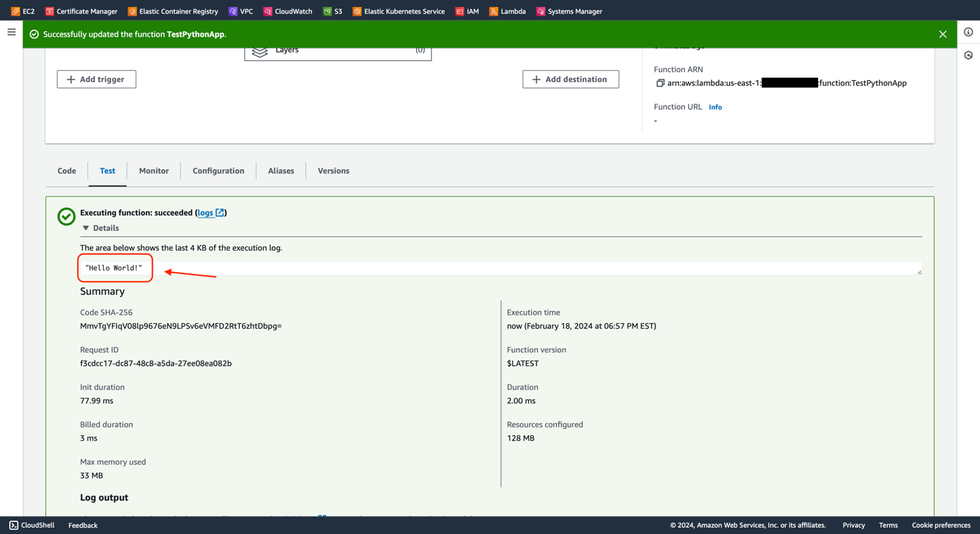Screen dimensions: 980x534
Task: Click the CloudShell terminal icon
Action: pos(13,525)
